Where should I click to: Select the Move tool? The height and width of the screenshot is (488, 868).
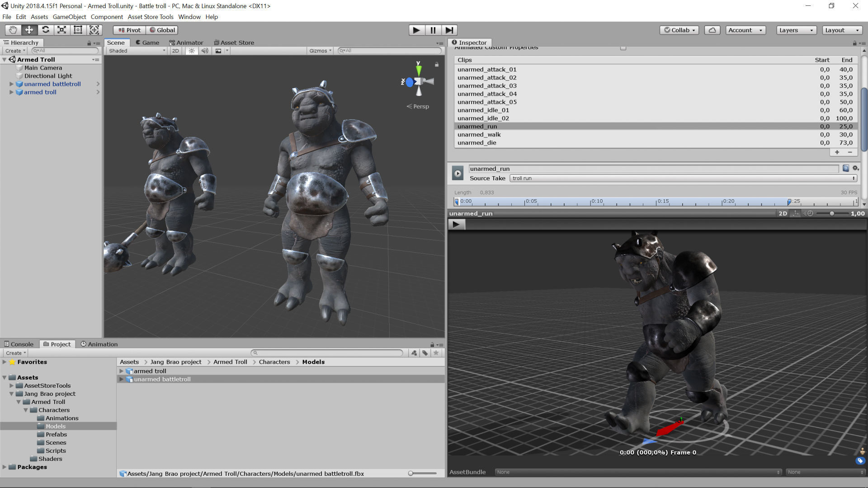(x=29, y=30)
